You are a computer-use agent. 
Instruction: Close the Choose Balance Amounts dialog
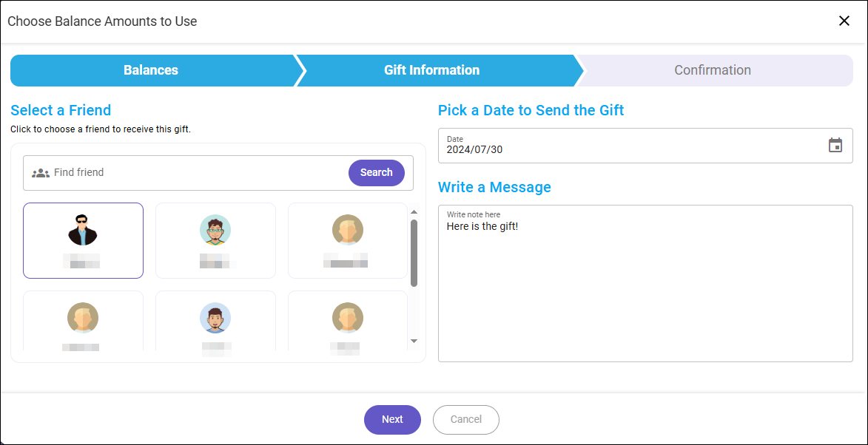844,21
